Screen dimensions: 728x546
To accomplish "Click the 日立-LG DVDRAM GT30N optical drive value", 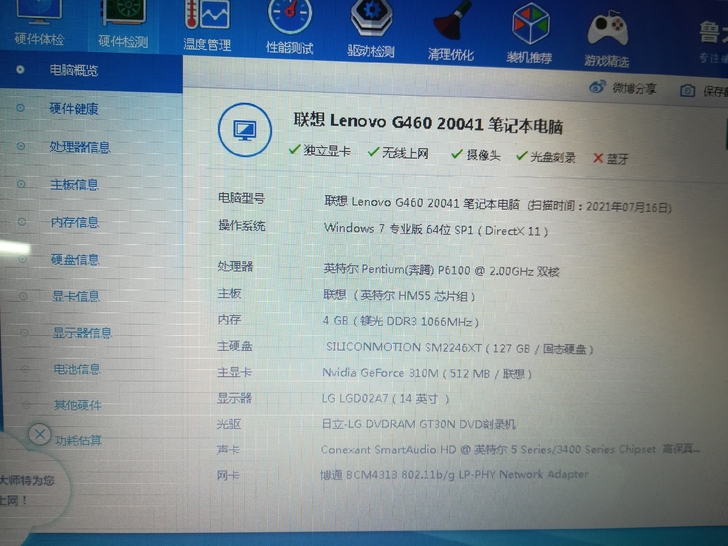I will pos(418,424).
